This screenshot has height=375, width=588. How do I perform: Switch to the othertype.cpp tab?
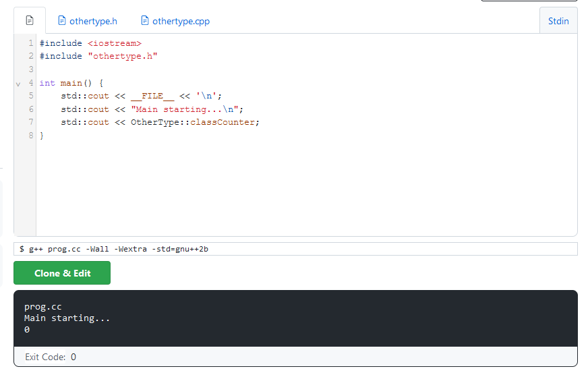click(x=181, y=21)
